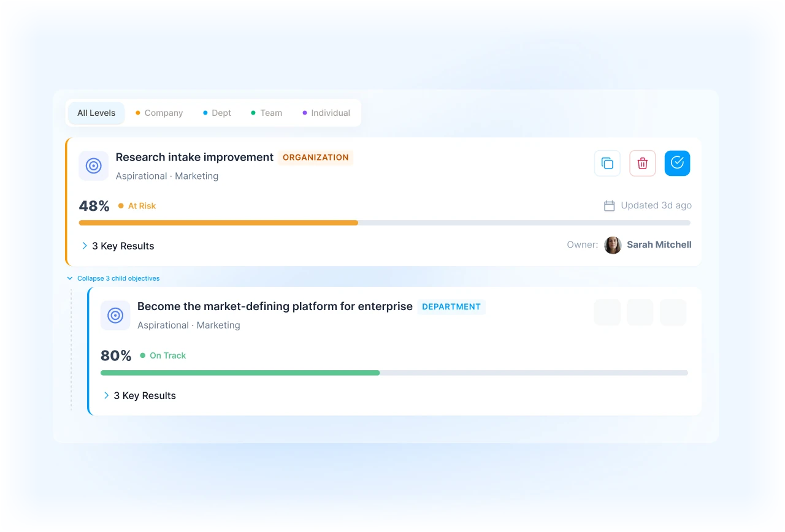Open Sarah Mitchell's avatar photo
The height and width of the screenshot is (532, 785).
(x=613, y=245)
